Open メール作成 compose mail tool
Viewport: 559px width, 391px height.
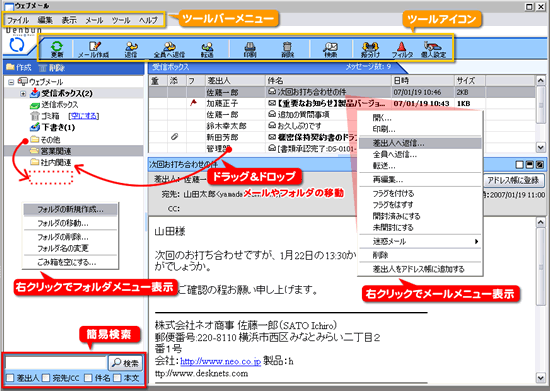pyautogui.click(x=94, y=49)
